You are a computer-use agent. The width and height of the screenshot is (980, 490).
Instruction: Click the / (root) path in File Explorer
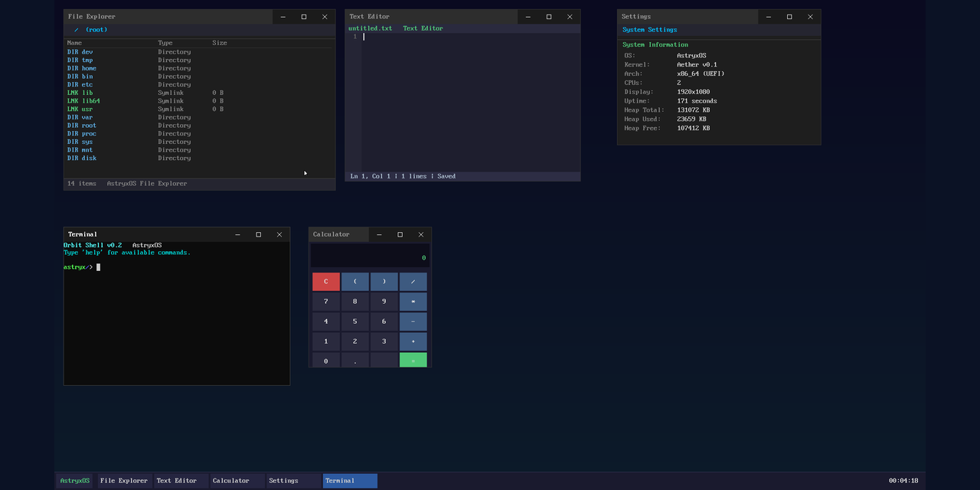click(x=91, y=30)
